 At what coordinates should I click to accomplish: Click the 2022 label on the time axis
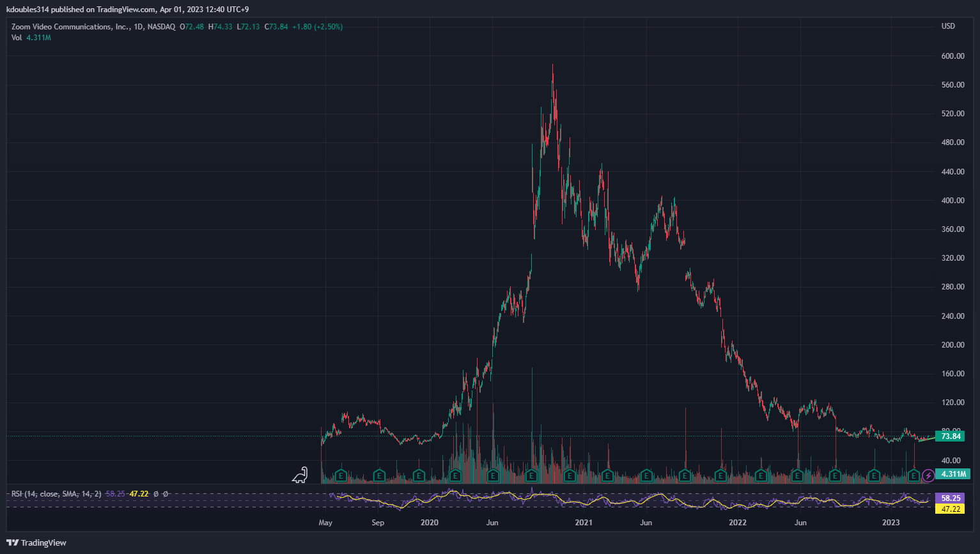(738, 523)
